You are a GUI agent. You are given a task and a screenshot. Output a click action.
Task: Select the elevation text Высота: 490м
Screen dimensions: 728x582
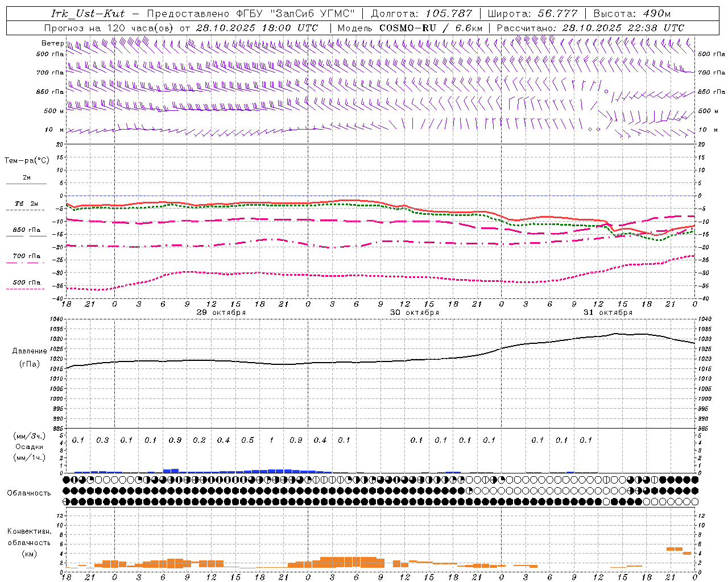[632, 14]
